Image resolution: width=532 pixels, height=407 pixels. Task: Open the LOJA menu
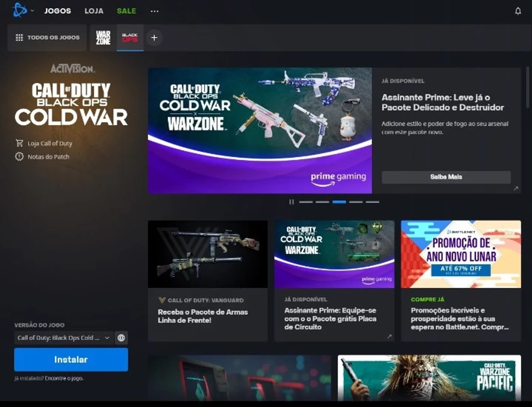point(94,11)
